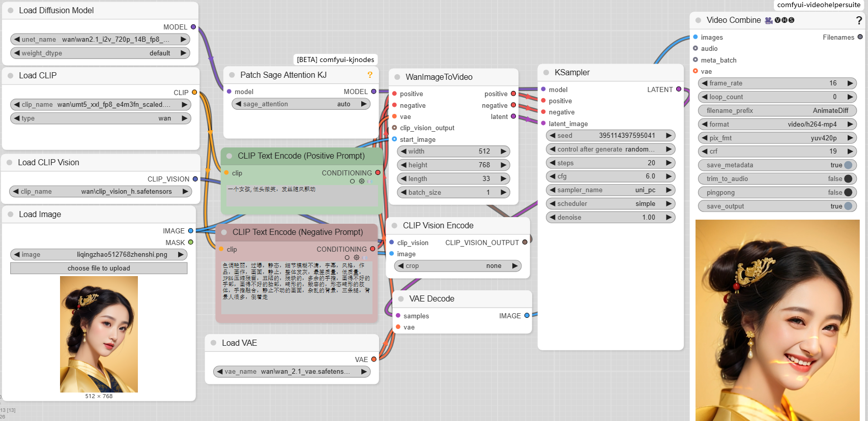Open the Load CLIP type dropdown
The image size is (868, 421).
[x=101, y=118]
